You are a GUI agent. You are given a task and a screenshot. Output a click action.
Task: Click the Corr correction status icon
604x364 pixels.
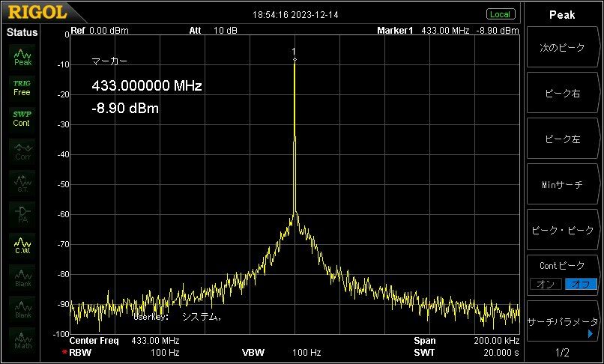(x=22, y=151)
